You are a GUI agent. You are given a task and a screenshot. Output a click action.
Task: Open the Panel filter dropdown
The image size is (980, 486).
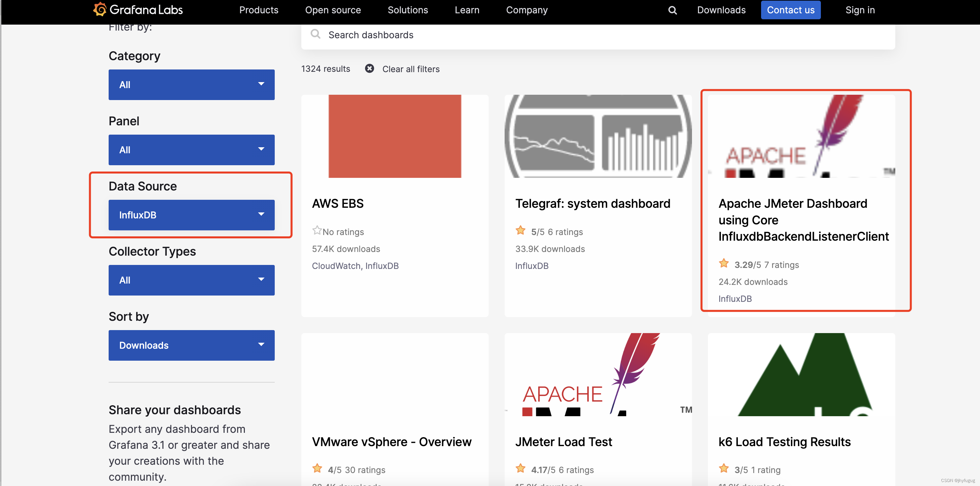tap(191, 150)
